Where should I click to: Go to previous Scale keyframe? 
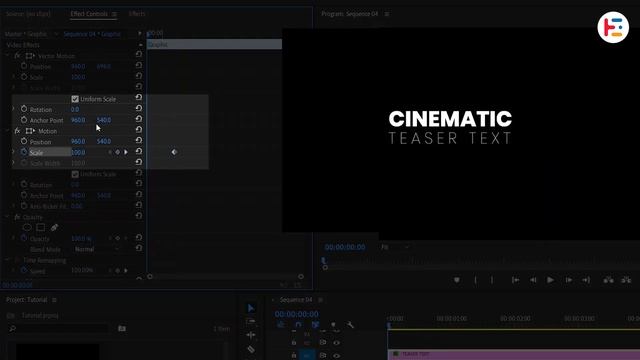tap(110, 152)
